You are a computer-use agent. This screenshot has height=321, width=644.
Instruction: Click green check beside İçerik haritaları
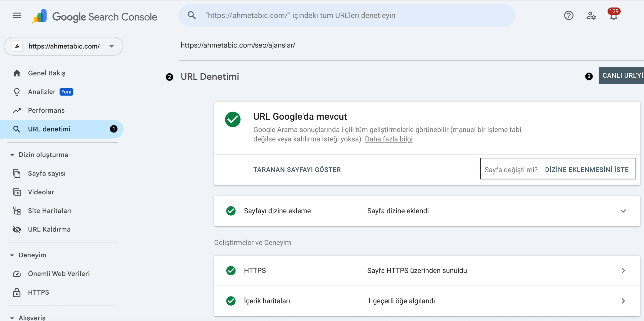tap(231, 301)
